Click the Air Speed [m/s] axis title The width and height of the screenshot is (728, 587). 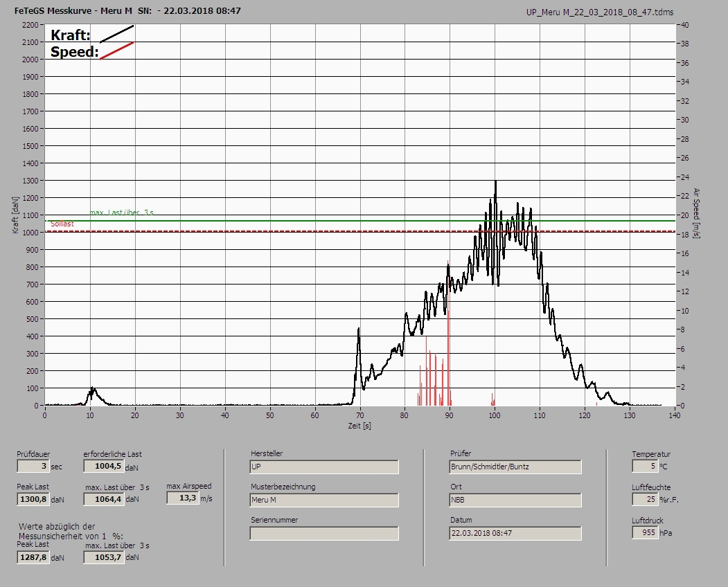[696, 213]
